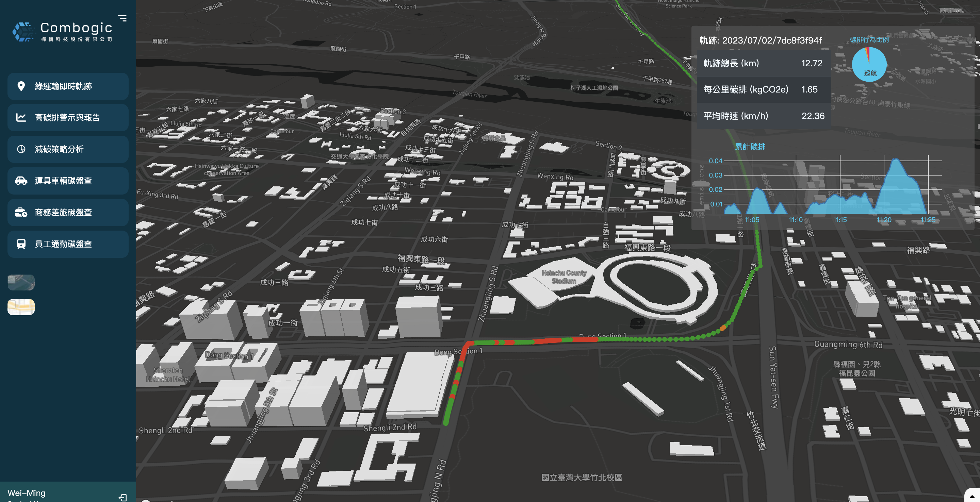This screenshot has width=980, height=502.
Task: Click the 累計碳排 chart title
Action: click(750, 146)
